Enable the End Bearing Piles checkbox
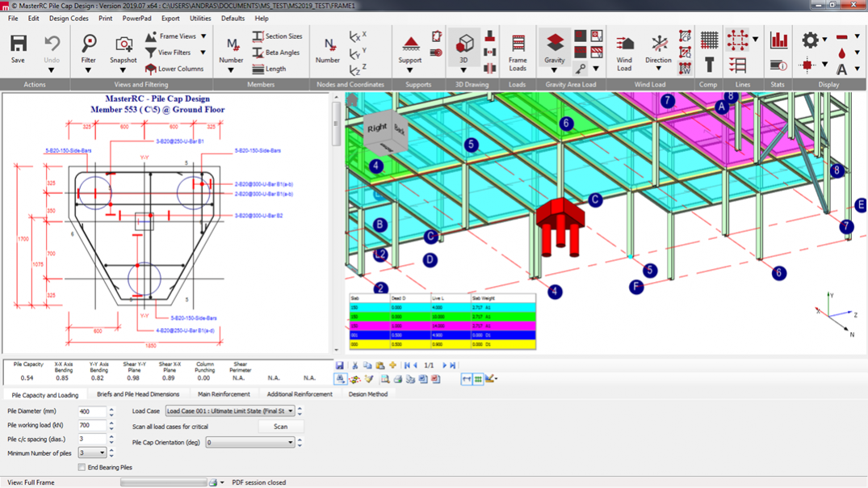This screenshot has width=868, height=488. click(x=82, y=468)
